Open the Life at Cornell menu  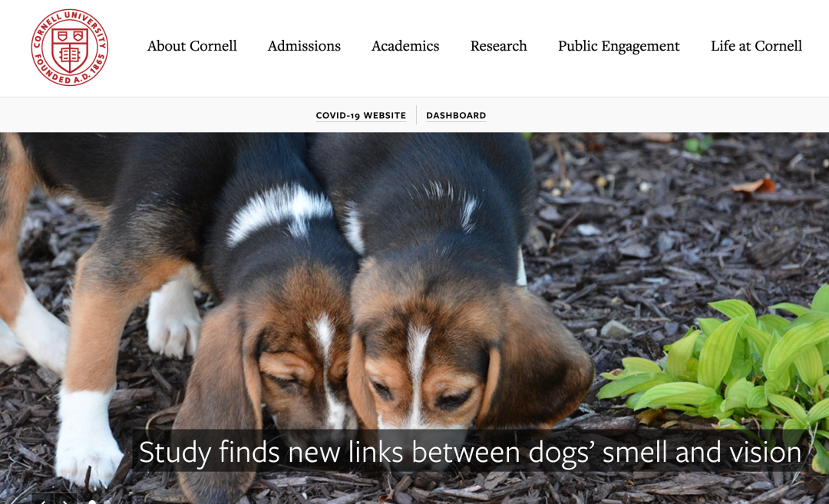(x=757, y=46)
